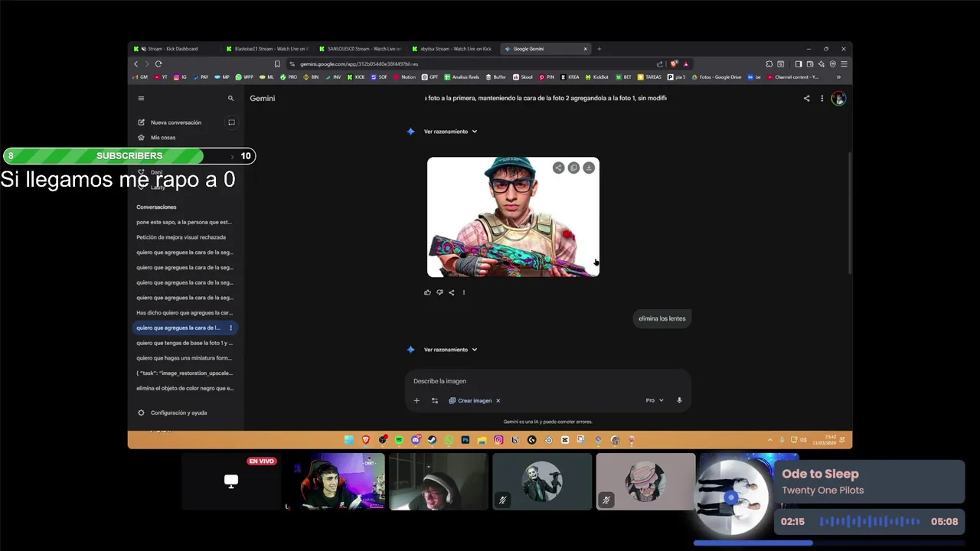This screenshot has width=980, height=551.
Task: Share the conversation using the top-right share icon
Action: [x=806, y=98]
